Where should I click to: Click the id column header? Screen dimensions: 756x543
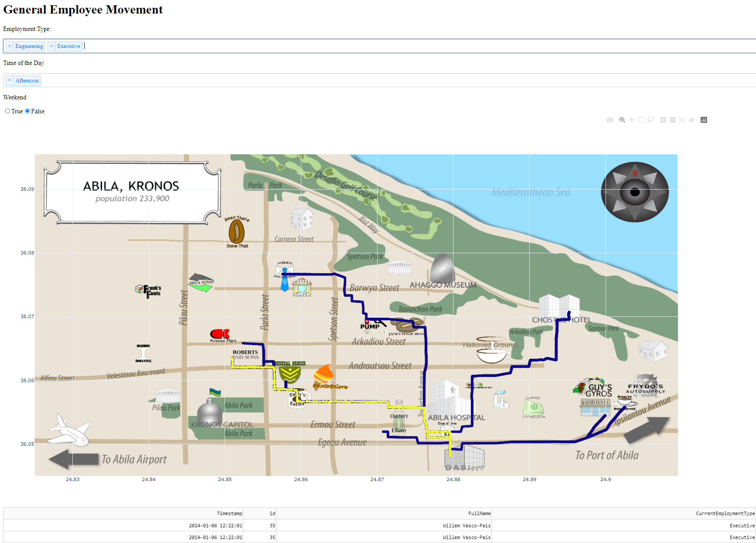point(259,513)
